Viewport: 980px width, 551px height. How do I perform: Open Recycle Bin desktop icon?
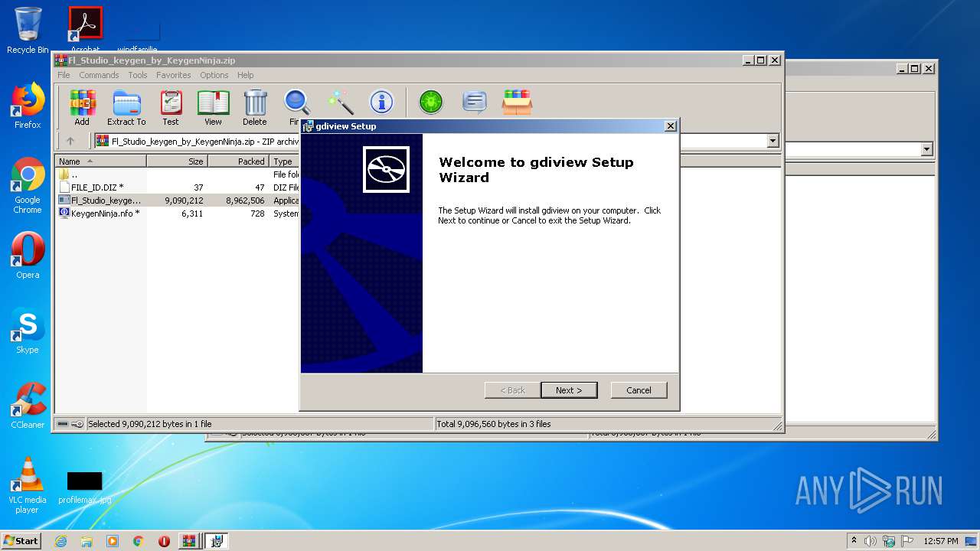pos(28,31)
